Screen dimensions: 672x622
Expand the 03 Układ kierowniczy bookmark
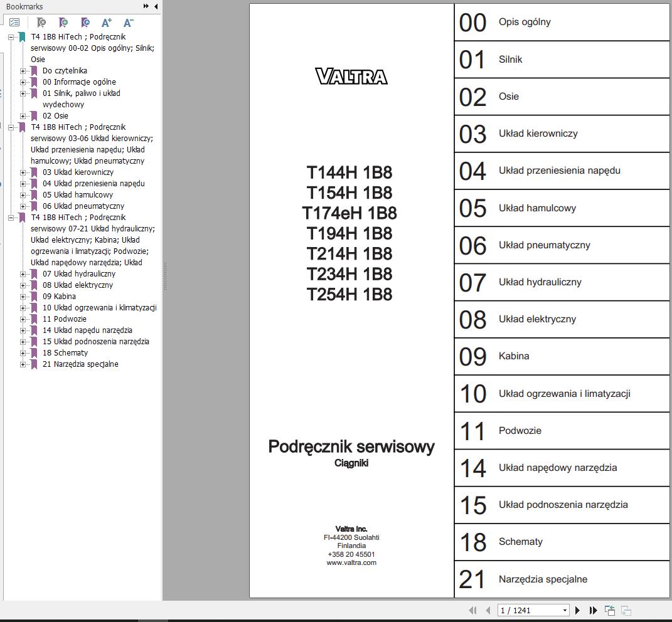(x=23, y=172)
